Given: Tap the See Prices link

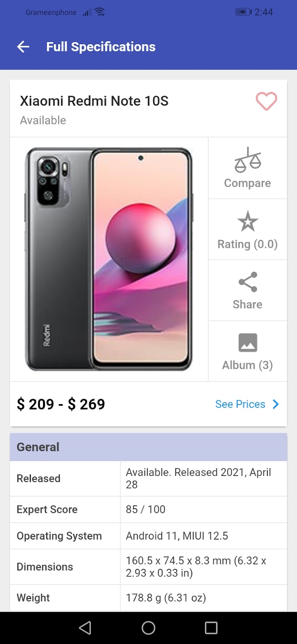Looking at the screenshot, I should coord(240,404).
